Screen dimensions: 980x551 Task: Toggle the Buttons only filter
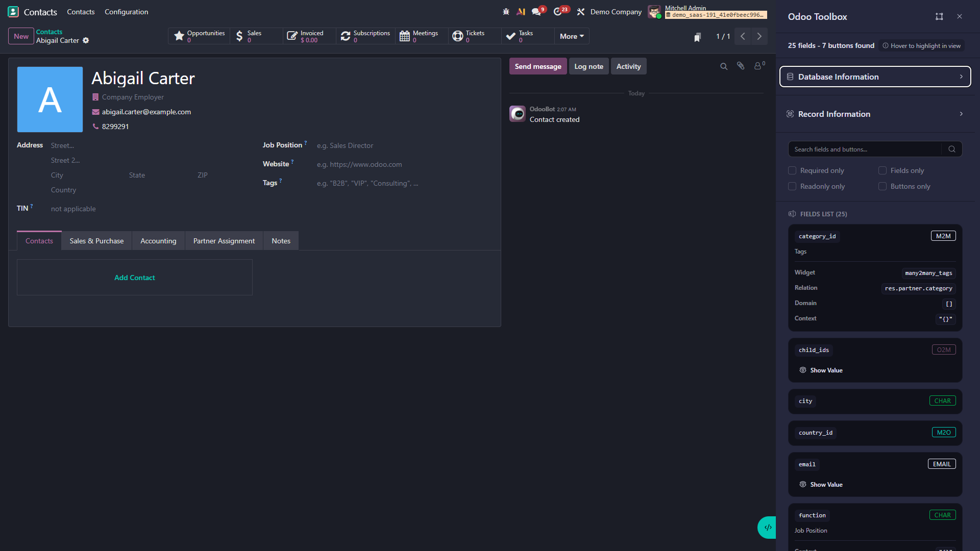881,186
